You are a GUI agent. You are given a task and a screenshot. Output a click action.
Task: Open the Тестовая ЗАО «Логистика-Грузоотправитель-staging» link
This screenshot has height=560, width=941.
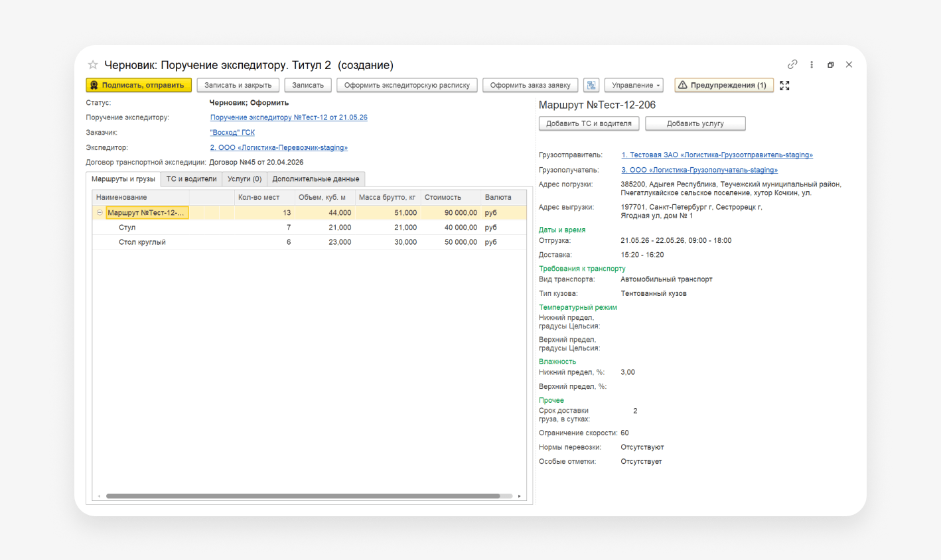(x=717, y=155)
